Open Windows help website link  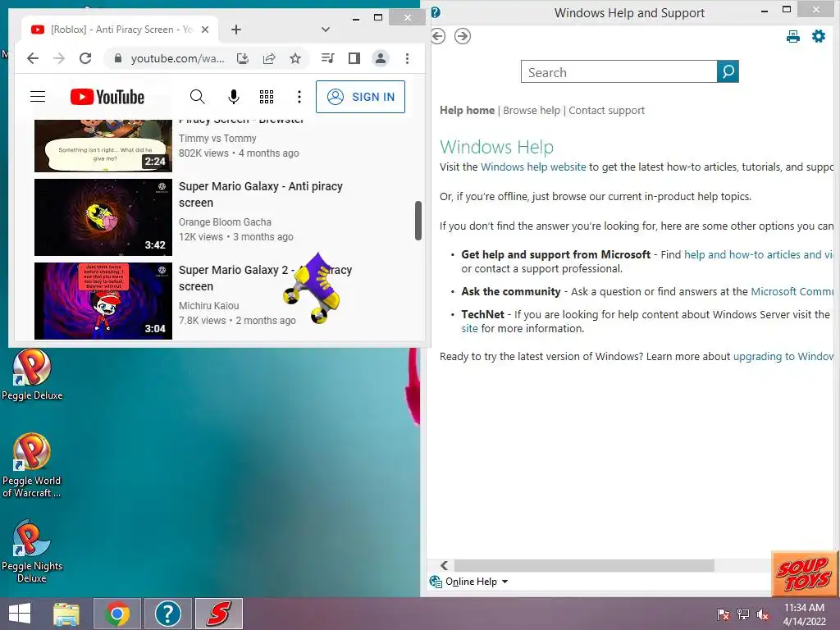pos(533,167)
